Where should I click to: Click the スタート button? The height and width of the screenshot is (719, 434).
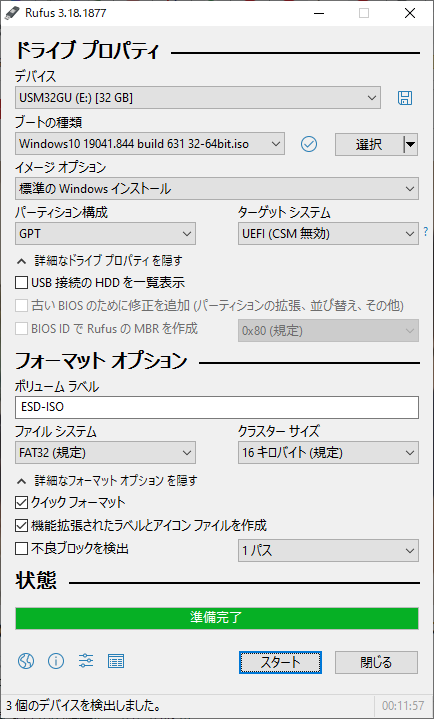[280, 663]
